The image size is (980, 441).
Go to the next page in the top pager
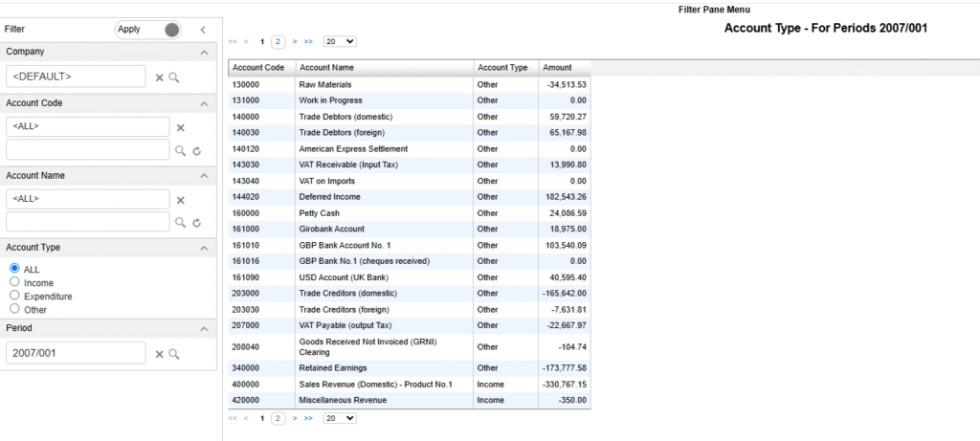[295, 41]
